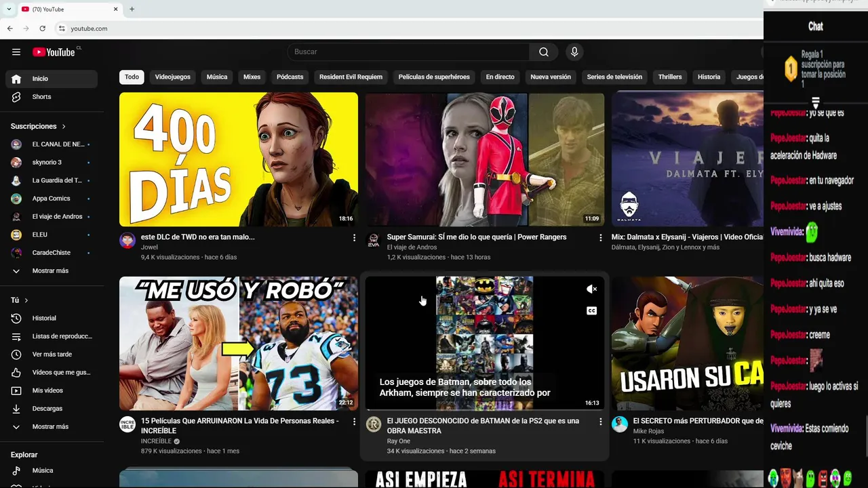Viewport: 868px width, 488px height.
Task: Open La Guardia del T... subscription
Action: tap(52, 180)
